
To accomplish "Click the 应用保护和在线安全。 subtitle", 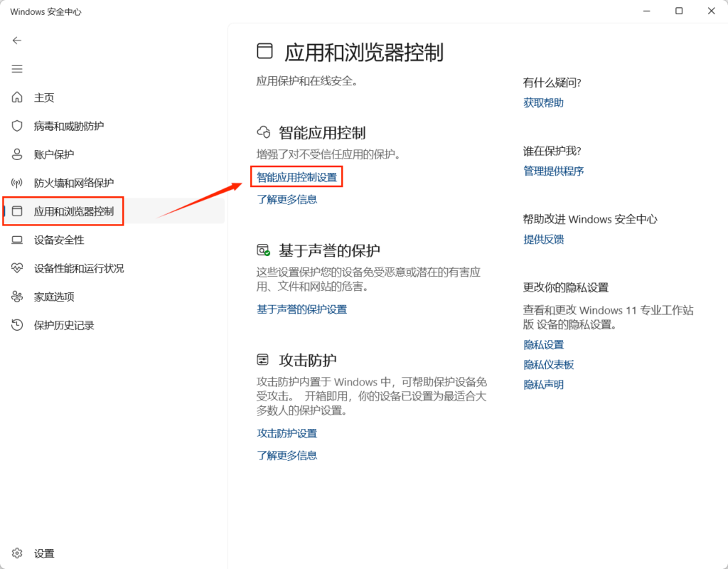I will coord(307,81).
